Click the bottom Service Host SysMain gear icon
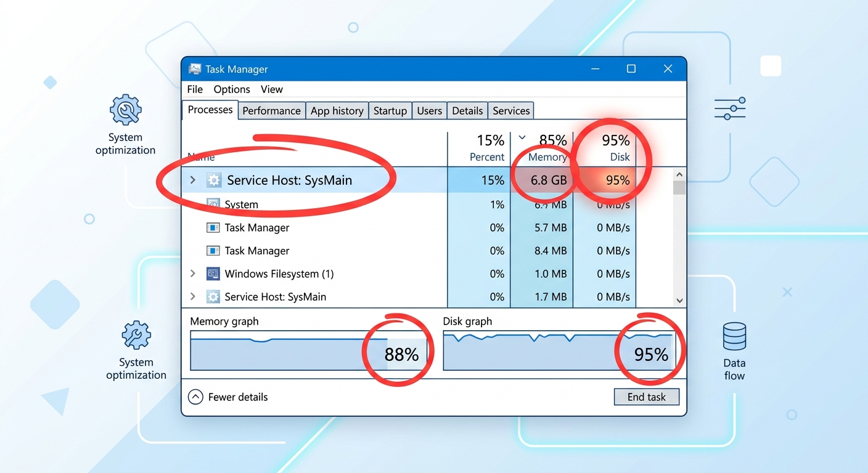The height and width of the screenshot is (473, 868). [x=213, y=297]
